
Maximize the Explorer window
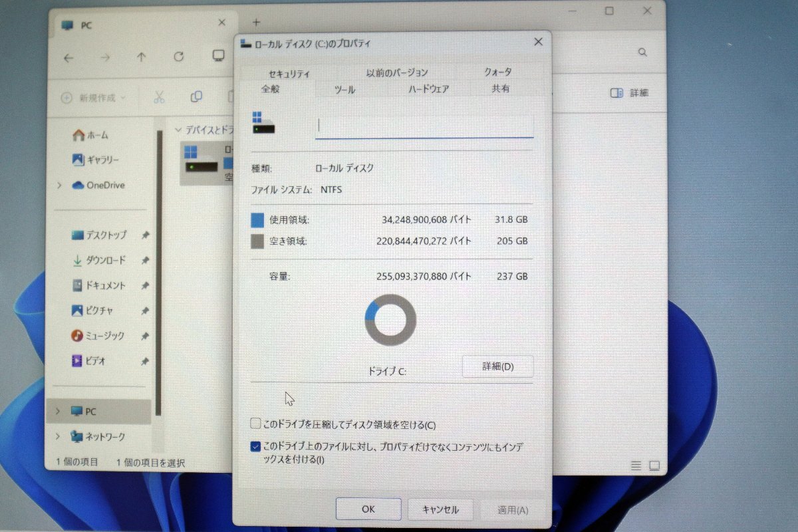point(609,11)
